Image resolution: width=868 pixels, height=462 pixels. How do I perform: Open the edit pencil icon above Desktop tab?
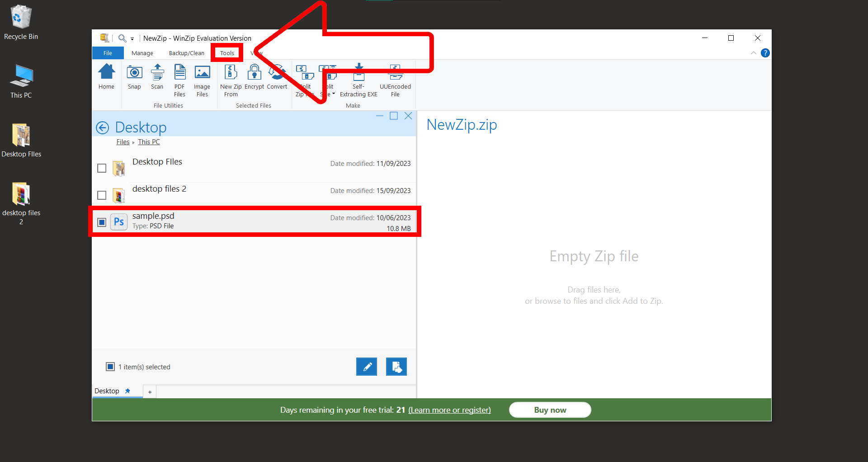pyautogui.click(x=367, y=367)
